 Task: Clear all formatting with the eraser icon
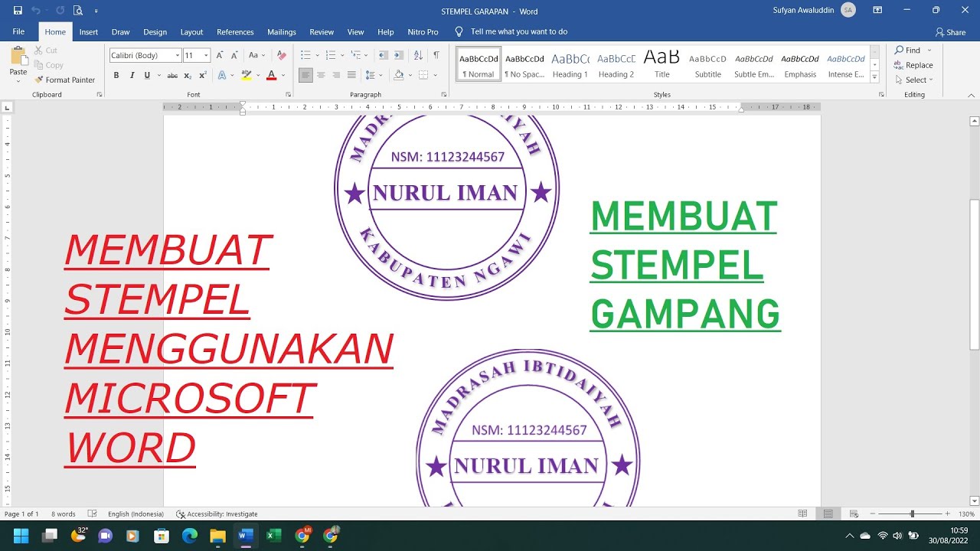coord(281,55)
